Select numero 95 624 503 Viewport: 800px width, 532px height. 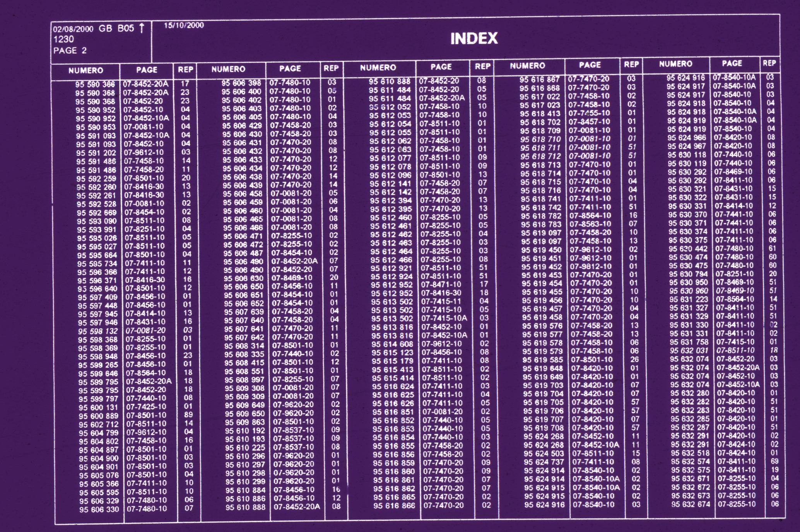click(x=544, y=454)
